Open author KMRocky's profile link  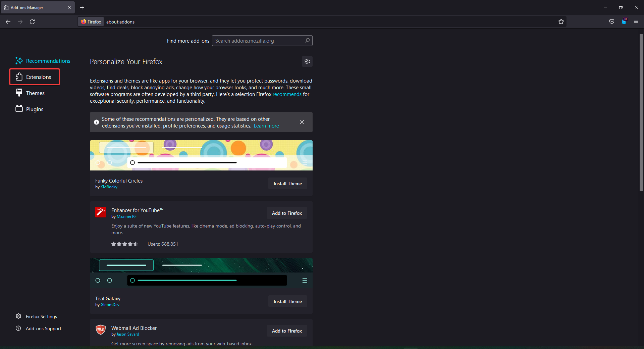[x=109, y=187]
